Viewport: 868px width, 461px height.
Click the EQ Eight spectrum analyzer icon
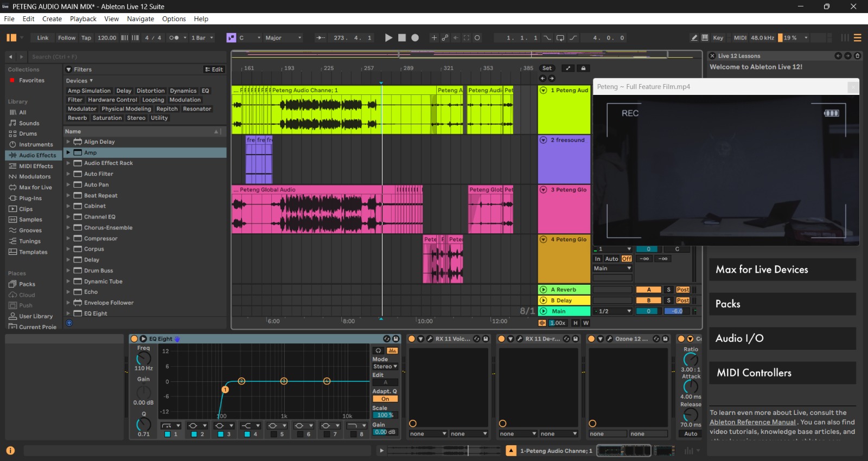[x=392, y=350]
